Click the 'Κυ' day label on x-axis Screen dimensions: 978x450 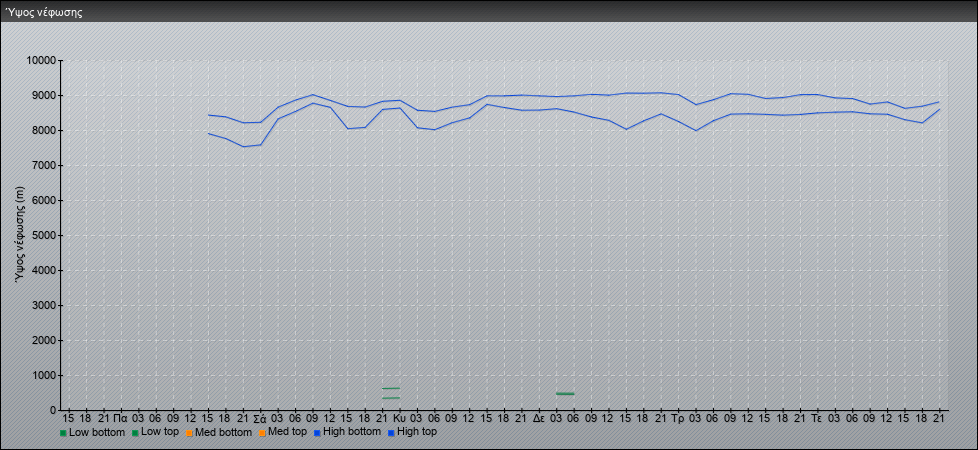pos(400,418)
